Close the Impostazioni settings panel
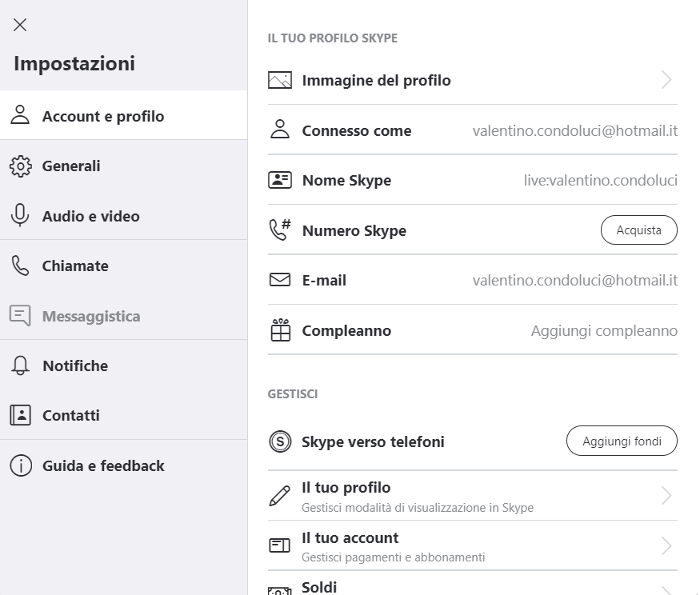700x595 pixels. coord(20,25)
